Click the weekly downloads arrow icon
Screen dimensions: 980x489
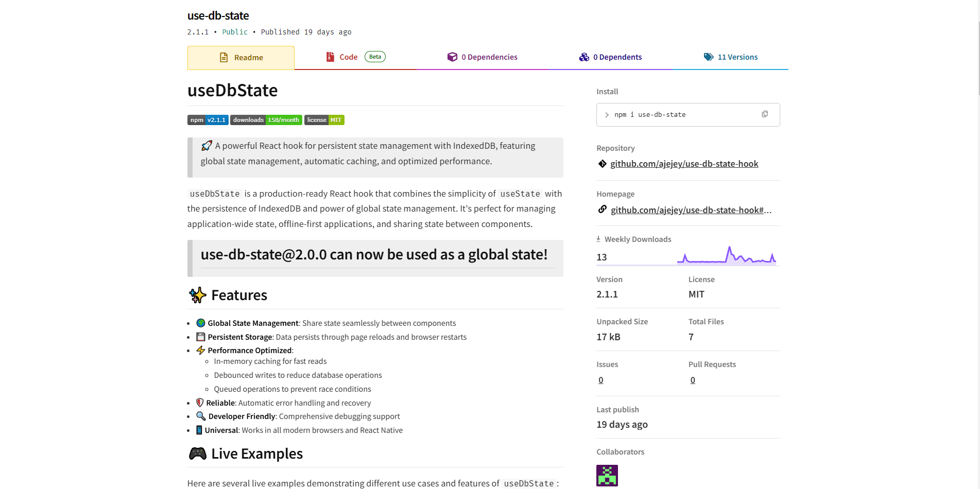(598, 239)
